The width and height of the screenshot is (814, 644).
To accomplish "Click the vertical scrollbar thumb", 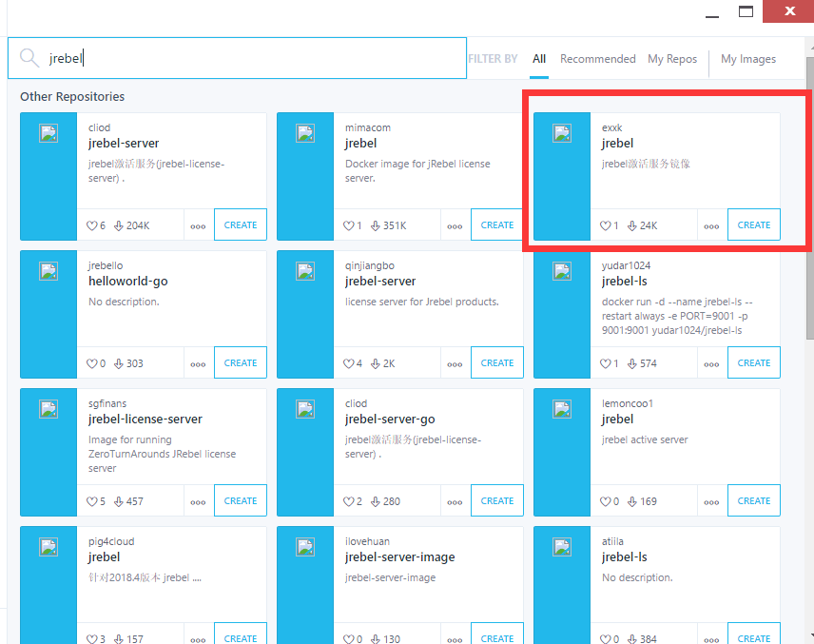I will click(x=810, y=197).
